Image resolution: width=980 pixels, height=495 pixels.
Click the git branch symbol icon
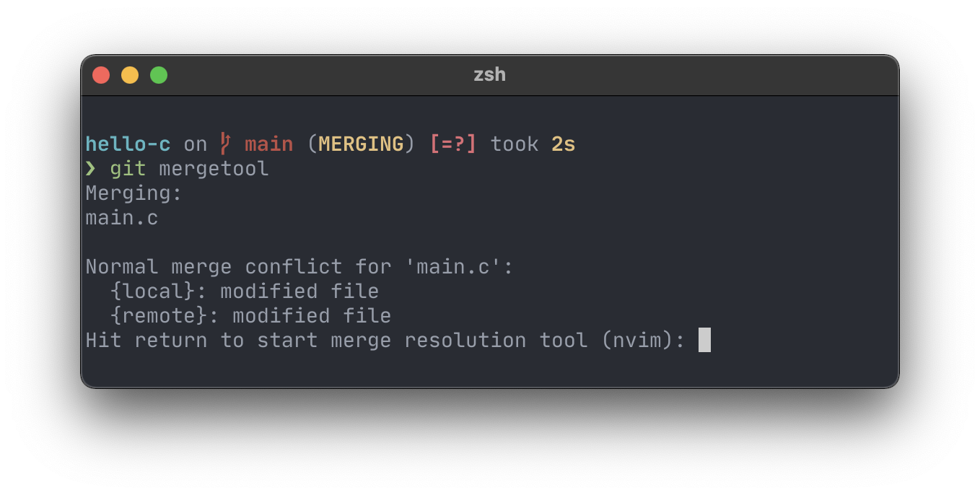pyautogui.click(x=224, y=144)
